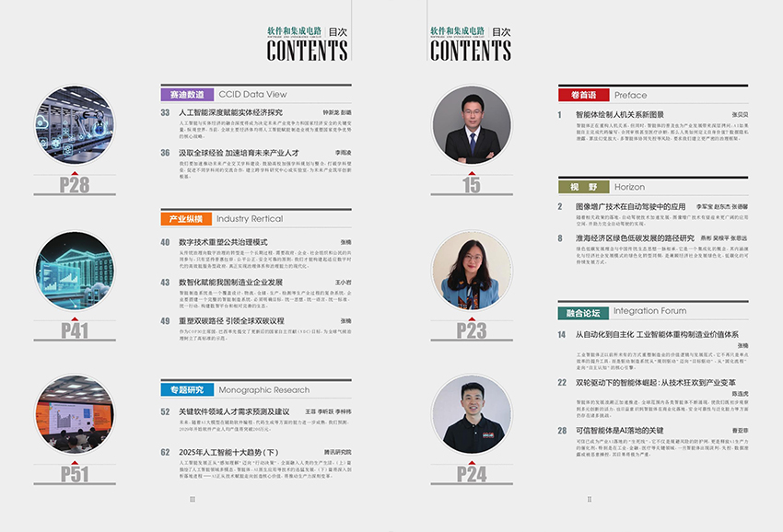Image resolution: width=783 pixels, height=532 pixels.
Task: Click the red 卷首语 section label
Action: [583, 94]
